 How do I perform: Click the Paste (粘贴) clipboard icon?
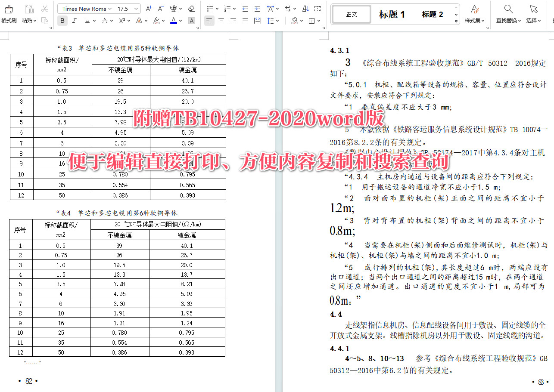[x=28, y=9]
